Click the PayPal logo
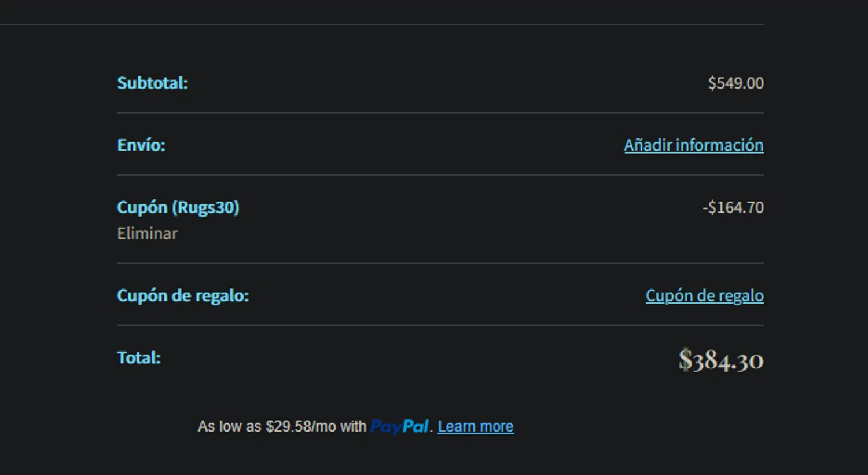 click(399, 426)
